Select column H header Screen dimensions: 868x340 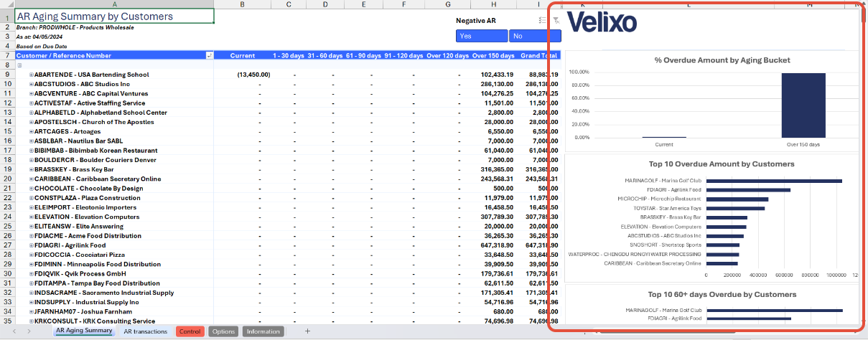pyautogui.click(x=492, y=4)
